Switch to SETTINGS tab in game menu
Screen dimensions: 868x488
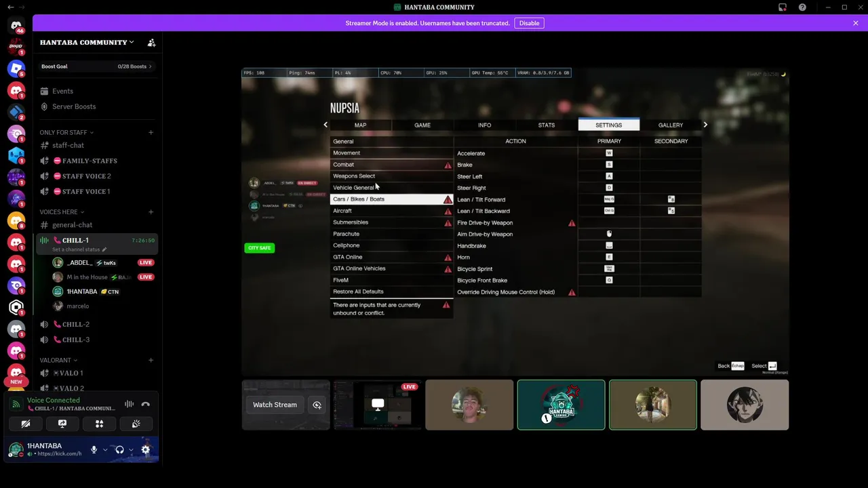(x=608, y=125)
